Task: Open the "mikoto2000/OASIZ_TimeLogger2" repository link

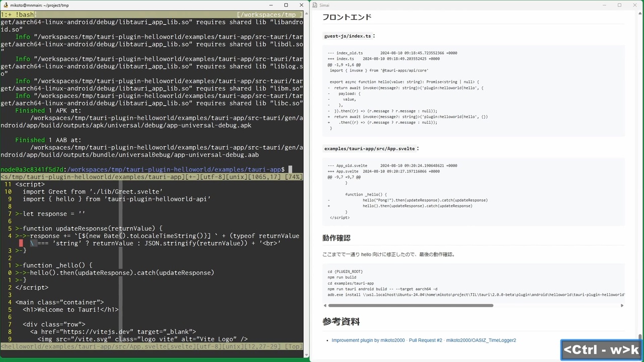Action: 481,340
